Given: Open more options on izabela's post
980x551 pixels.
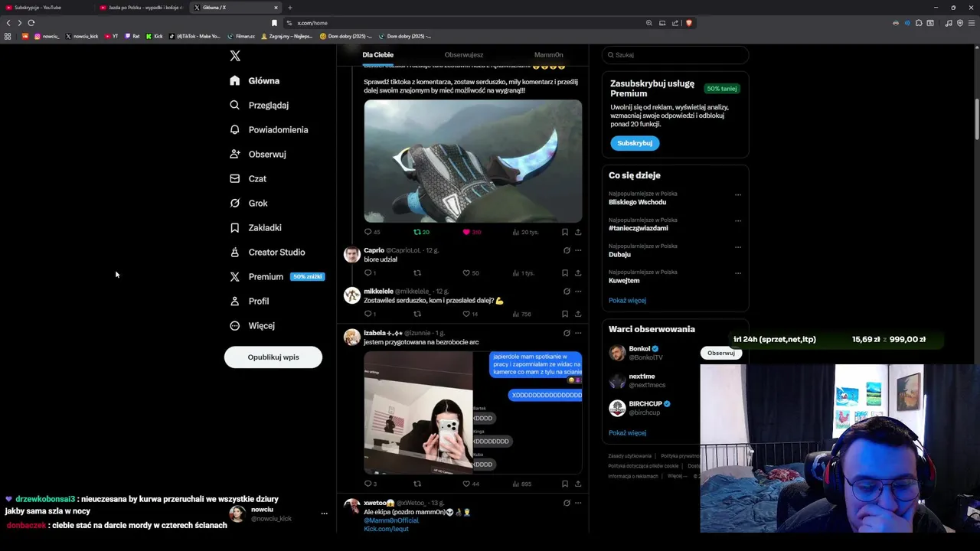Looking at the screenshot, I should (578, 333).
